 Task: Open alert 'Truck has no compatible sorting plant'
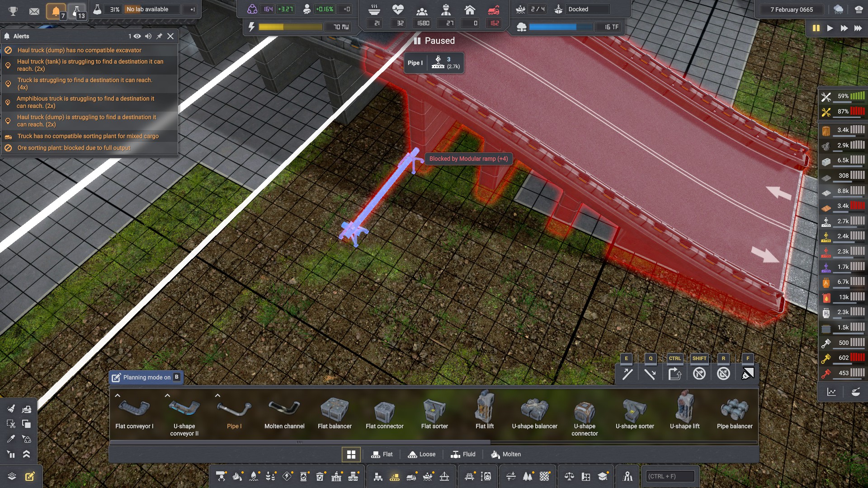pyautogui.click(x=89, y=136)
